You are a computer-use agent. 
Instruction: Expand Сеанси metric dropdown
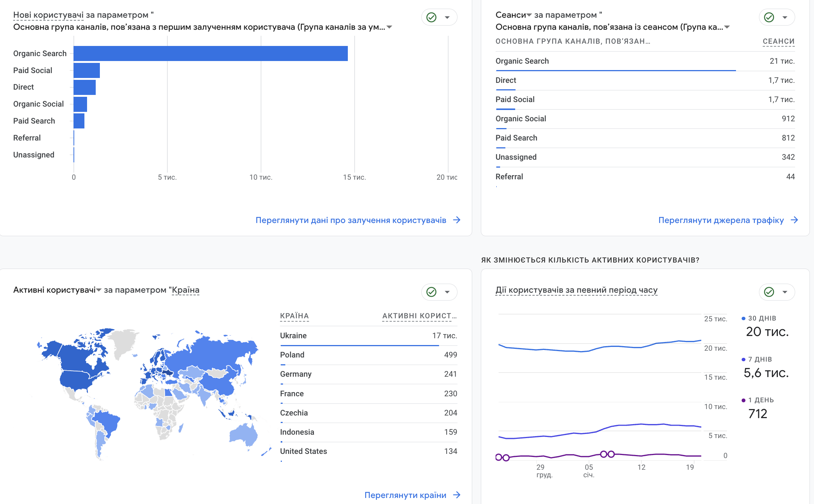coord(529,15)
